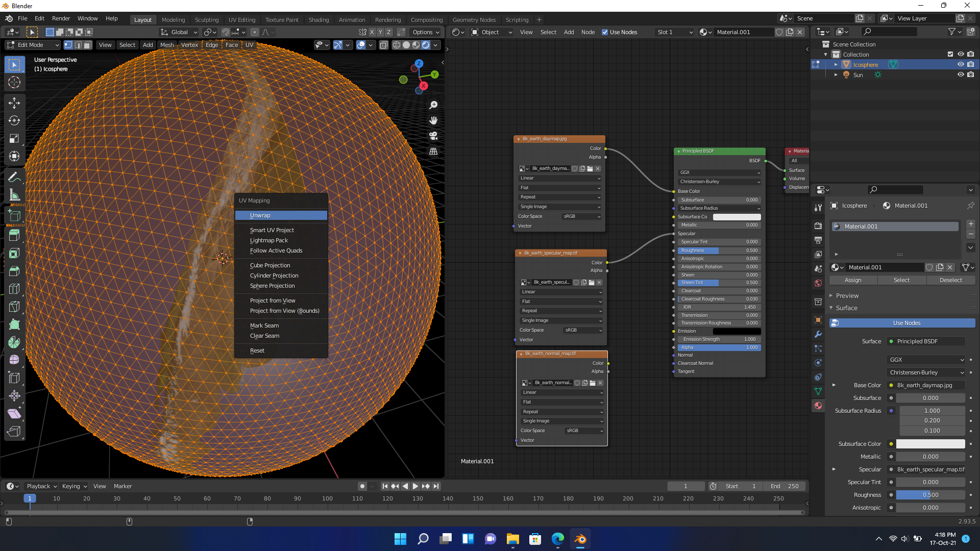
Task: Click the End frame 250 field
Action: tap(786, 486)
